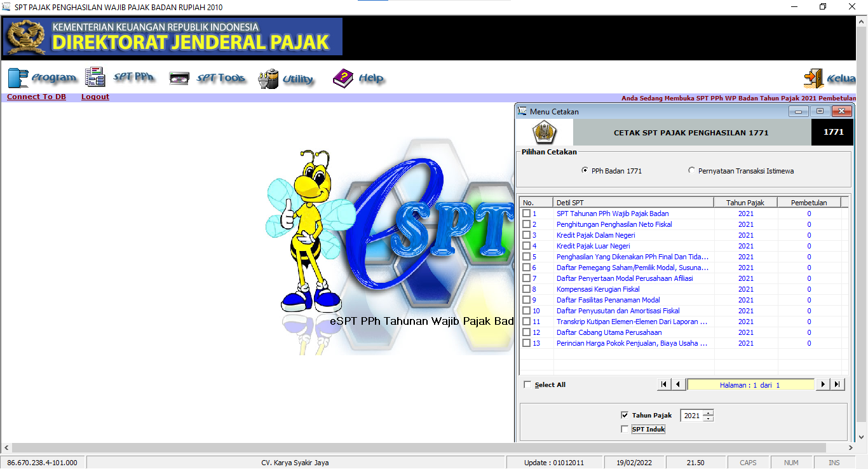Click the Tahun Pajak year field 2021

coord(692,416)
